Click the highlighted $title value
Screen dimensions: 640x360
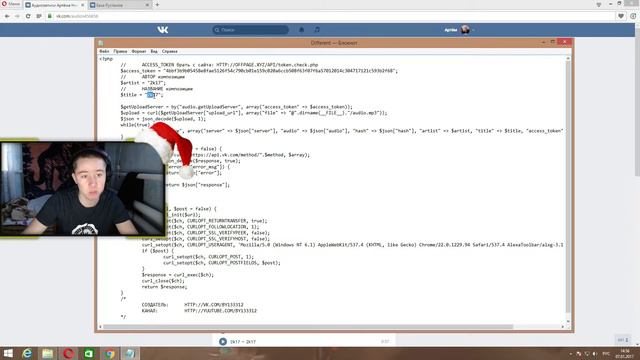tap(151, 95)
